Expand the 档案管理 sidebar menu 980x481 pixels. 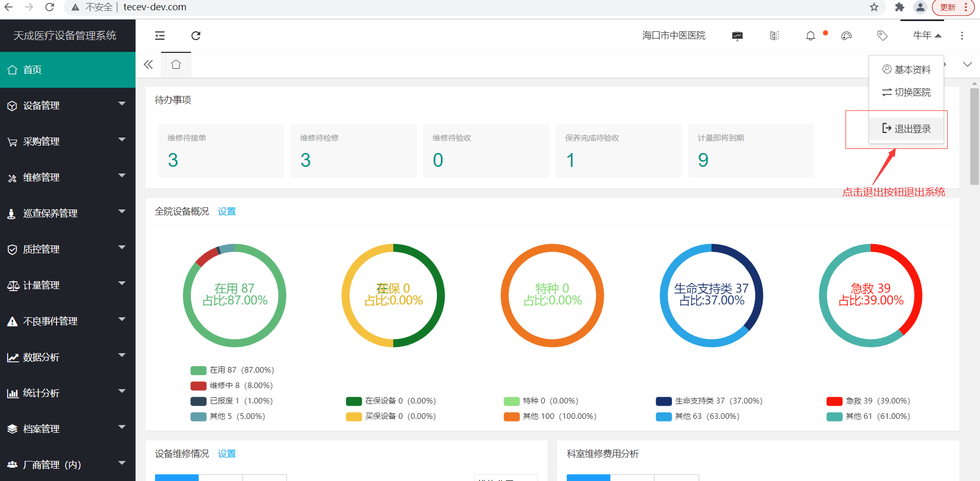(68, 429)
